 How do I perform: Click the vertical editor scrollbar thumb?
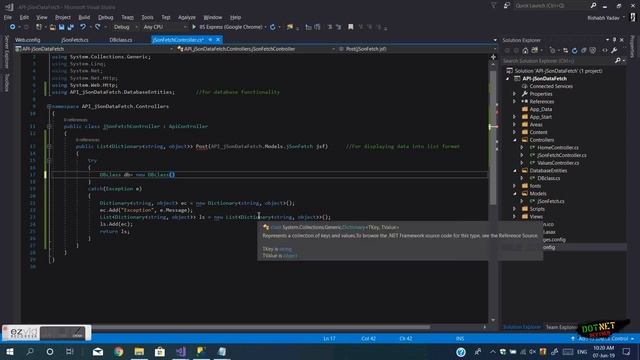tap(493, 139)
